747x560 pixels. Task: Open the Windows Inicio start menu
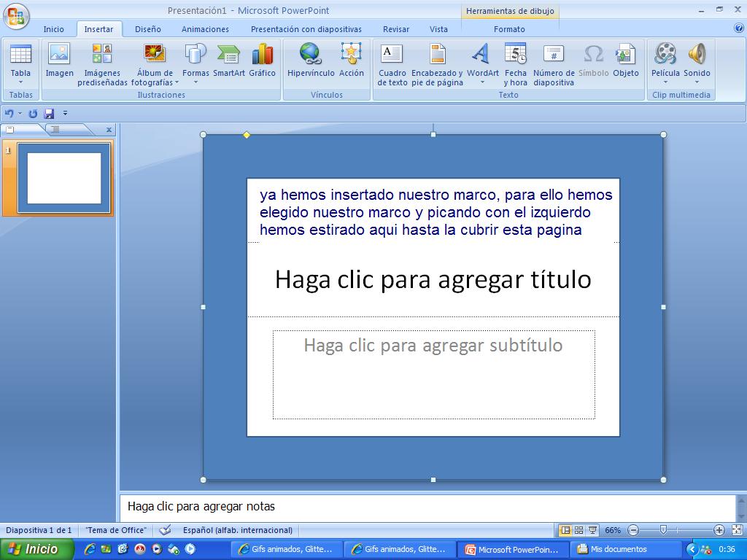(36, 549)
